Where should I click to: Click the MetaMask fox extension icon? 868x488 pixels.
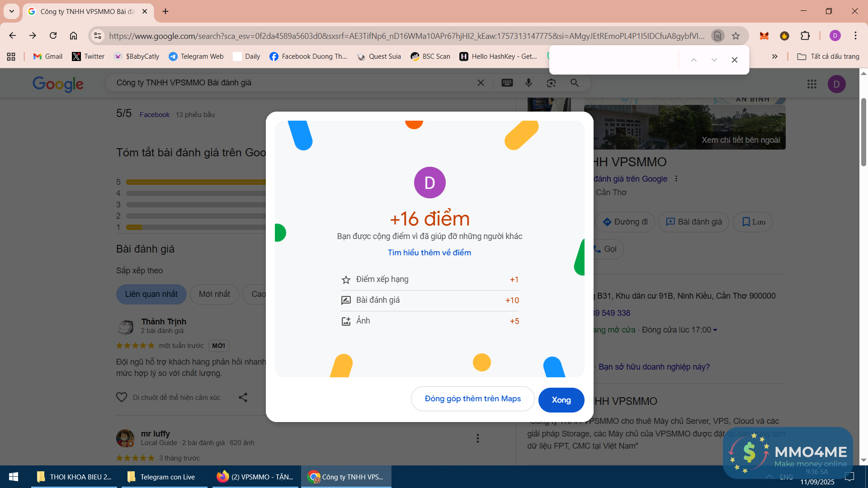click(x=764, y=36)
